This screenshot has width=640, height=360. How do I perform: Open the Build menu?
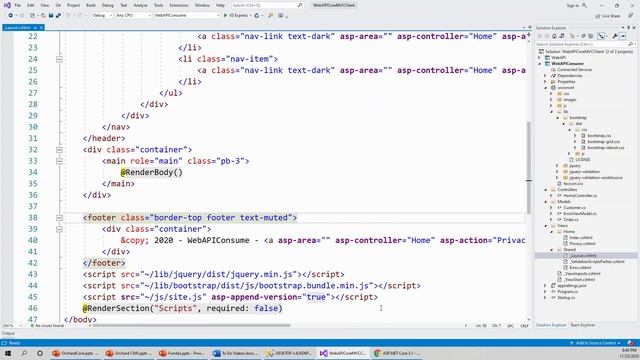coord(91,5)
